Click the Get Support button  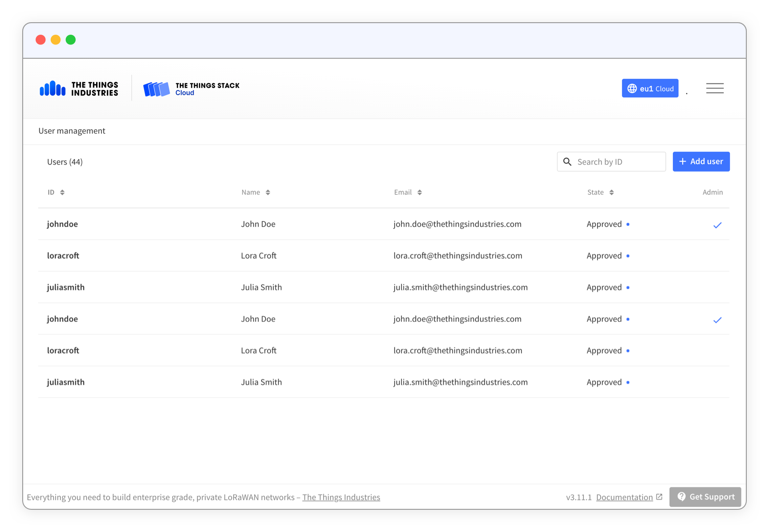point(705,497)
